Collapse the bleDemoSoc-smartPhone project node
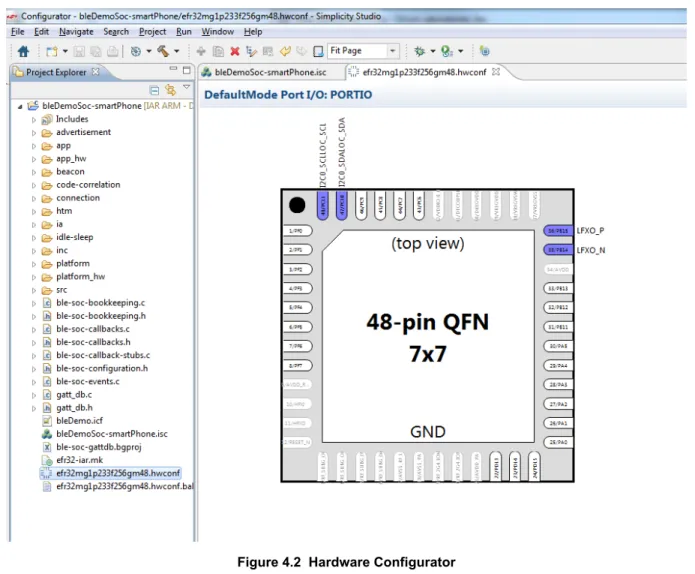The height and width of the screenshot is (574, 695). 20,107
